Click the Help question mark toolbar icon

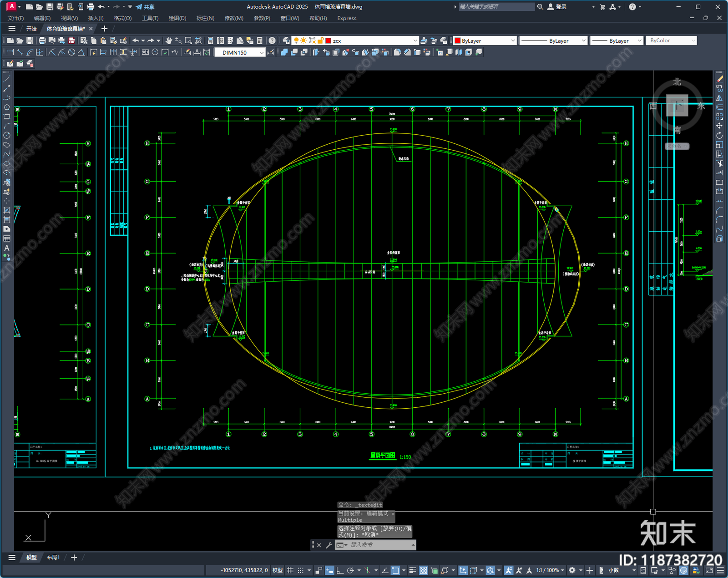(x=272, y=41)
